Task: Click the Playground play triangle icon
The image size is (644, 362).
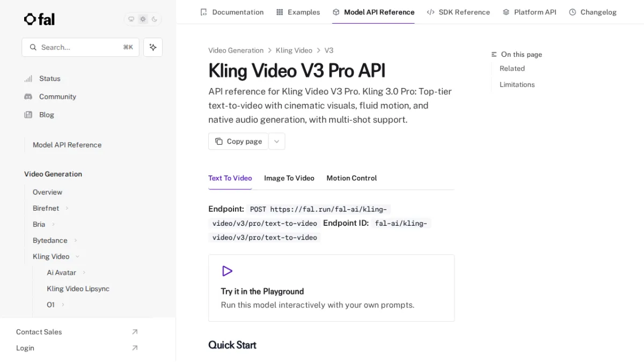Action: point(227,271)
